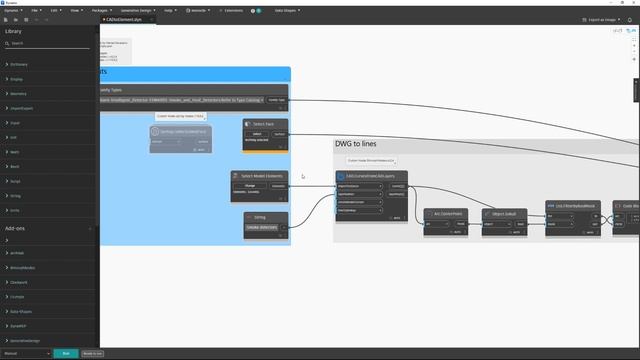
Task: Select the DWG to lines group title
Action: click(356, 144)
